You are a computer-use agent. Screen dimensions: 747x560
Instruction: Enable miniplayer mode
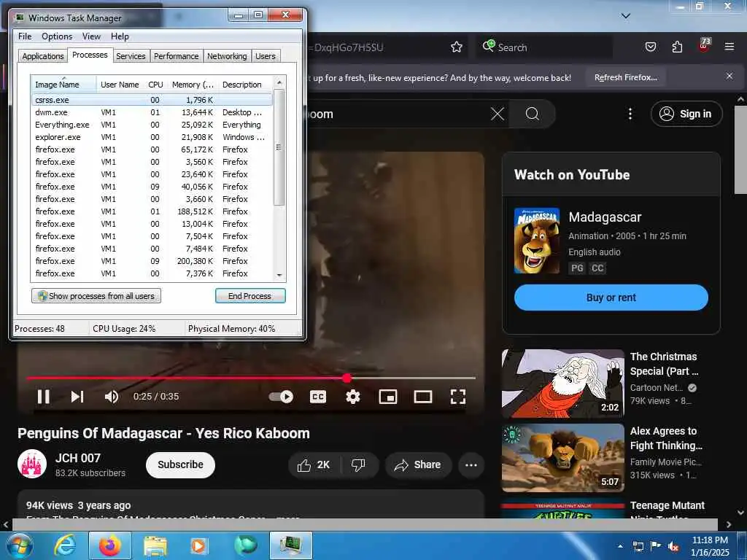point(388,397)
